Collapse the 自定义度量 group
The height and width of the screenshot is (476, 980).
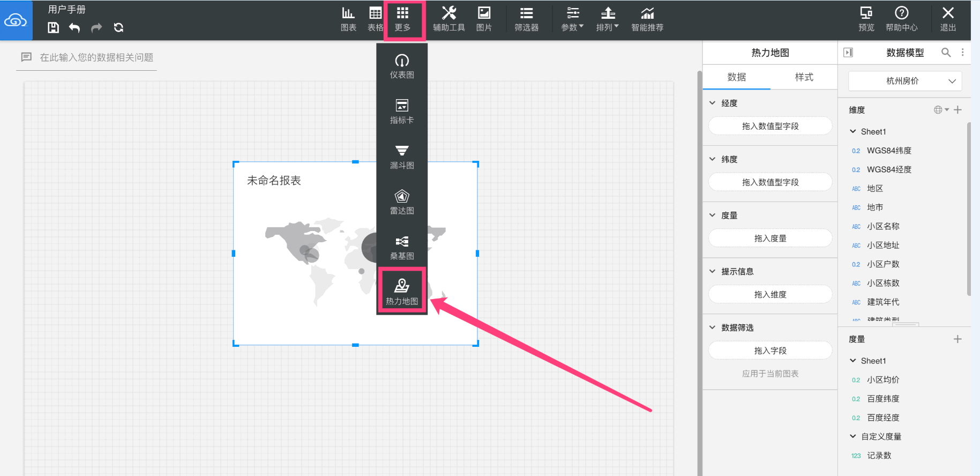[853, 436]
